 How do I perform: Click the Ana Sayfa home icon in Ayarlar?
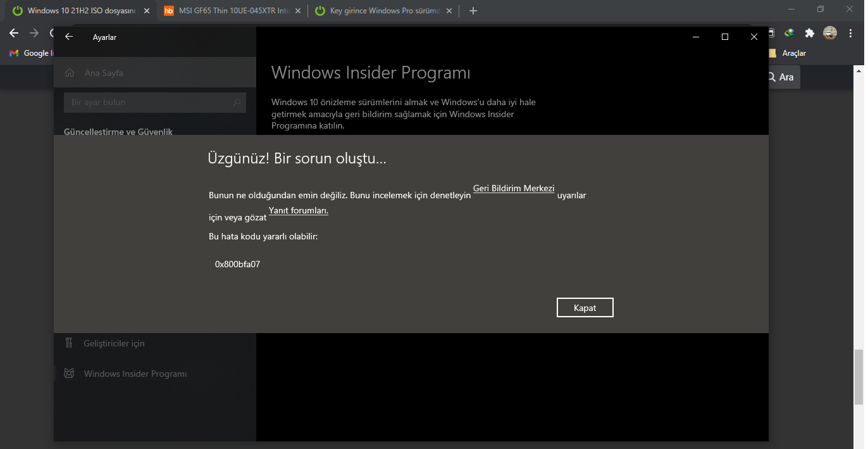pyautogui.click(x=70, y=73)
